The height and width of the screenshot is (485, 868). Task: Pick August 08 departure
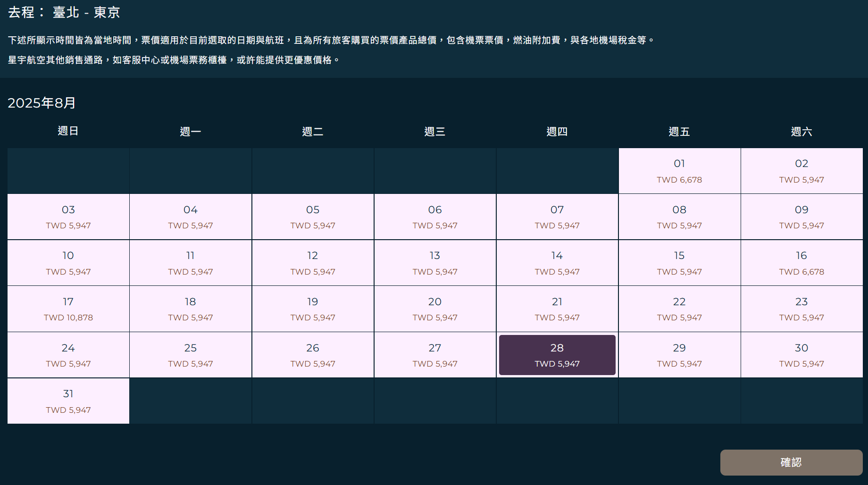point(679,217)
